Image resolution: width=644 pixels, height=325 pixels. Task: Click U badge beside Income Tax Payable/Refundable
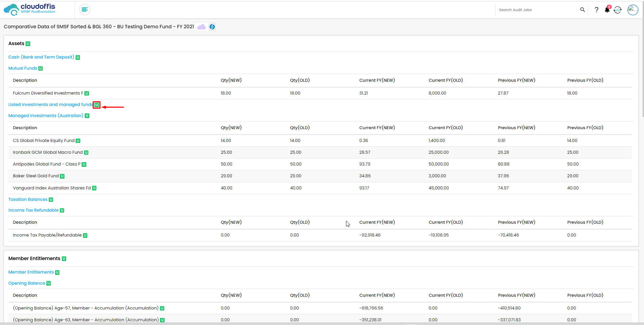(x=85, y=236)
